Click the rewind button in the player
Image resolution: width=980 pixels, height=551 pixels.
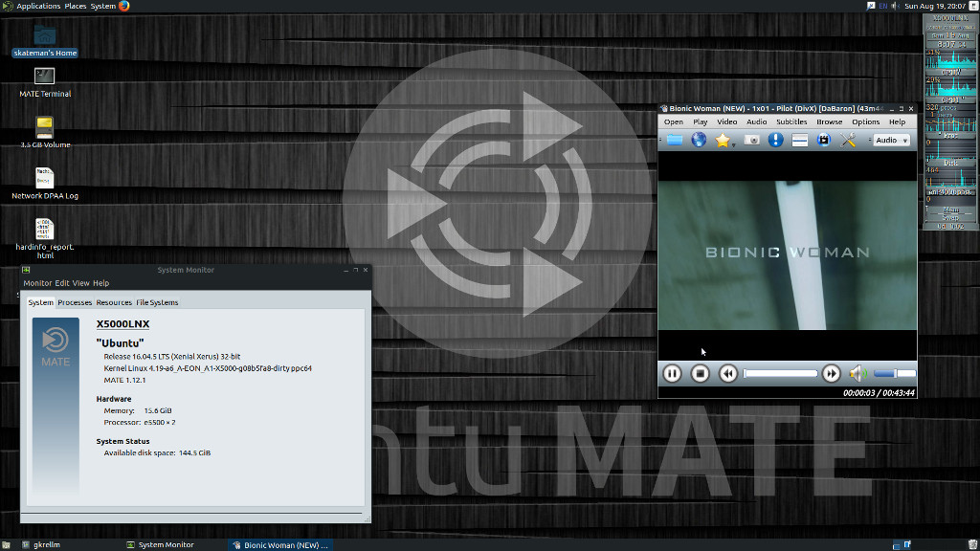pyautogui.click(x=728, y=374)
